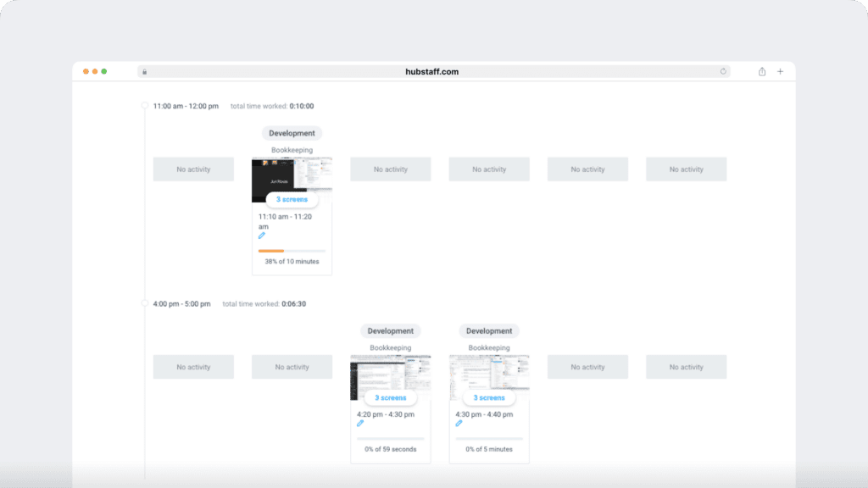Image resolution: width=868 pixels, height=488 pixels.
Task: Click the 38% activity progress bar
Action: (292, 251)
